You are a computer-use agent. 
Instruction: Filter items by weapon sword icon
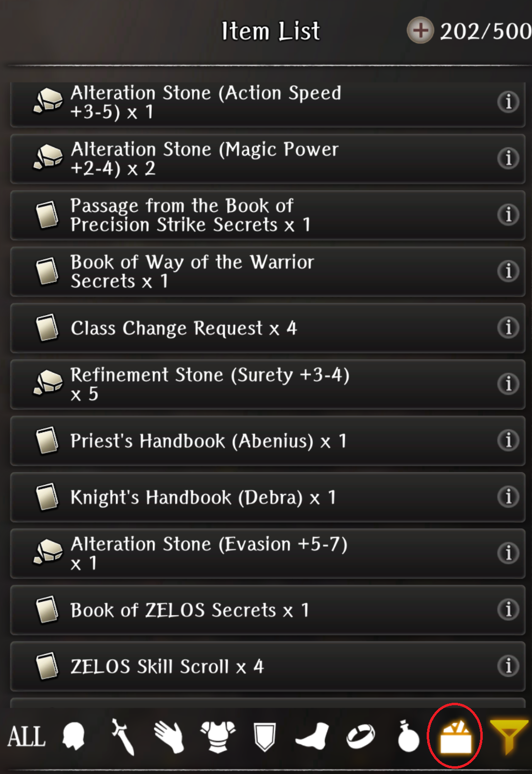122,736
